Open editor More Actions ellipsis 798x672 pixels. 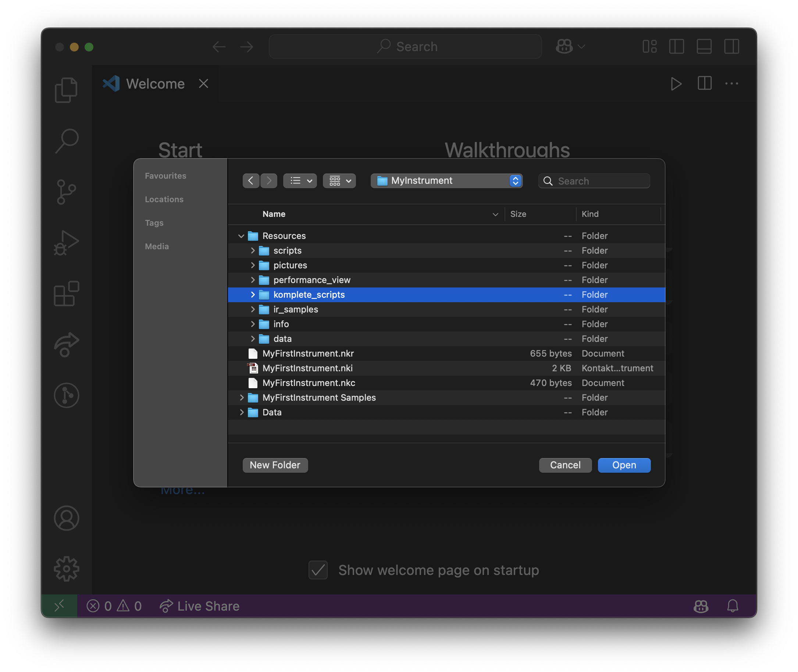pos(731,83)
